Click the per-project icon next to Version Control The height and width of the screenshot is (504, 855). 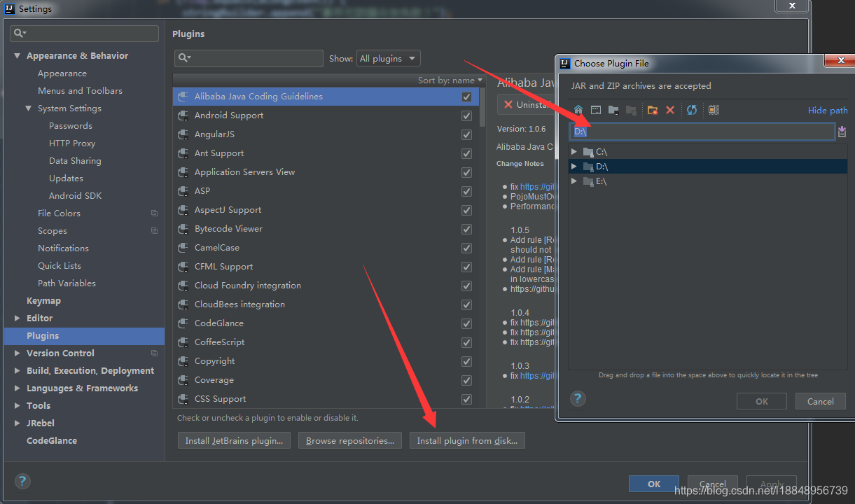(x=154, y=353)
